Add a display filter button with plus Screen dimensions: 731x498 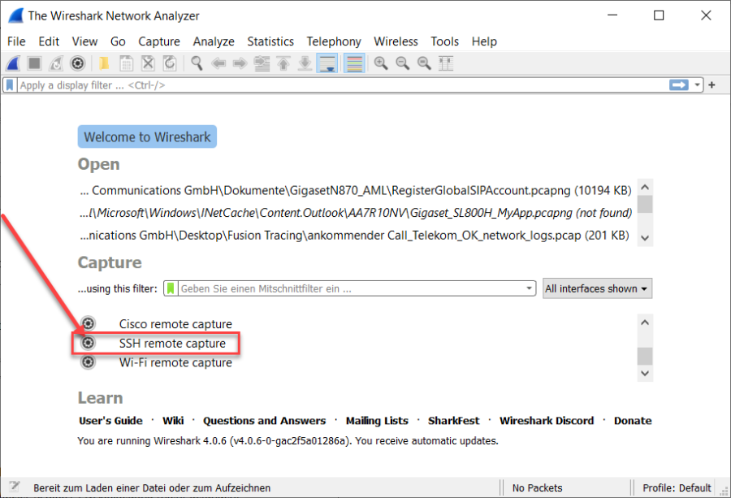click(x=712, y=85)
